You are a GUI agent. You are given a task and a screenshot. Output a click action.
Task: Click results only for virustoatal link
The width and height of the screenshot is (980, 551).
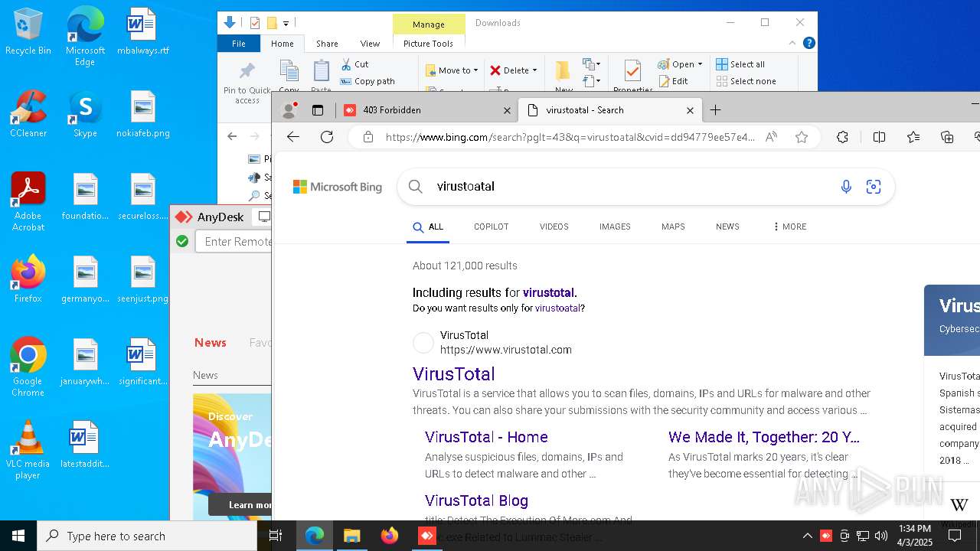point(557,308)
